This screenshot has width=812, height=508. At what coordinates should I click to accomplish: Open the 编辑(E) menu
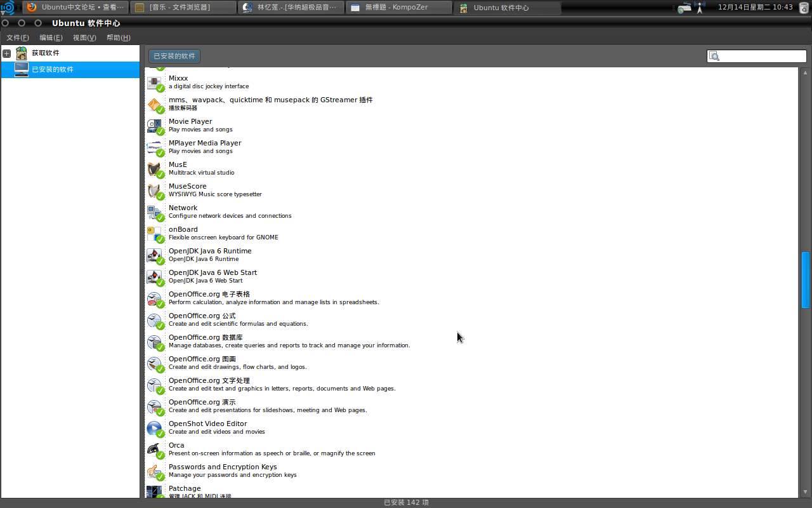click(51, 37)
